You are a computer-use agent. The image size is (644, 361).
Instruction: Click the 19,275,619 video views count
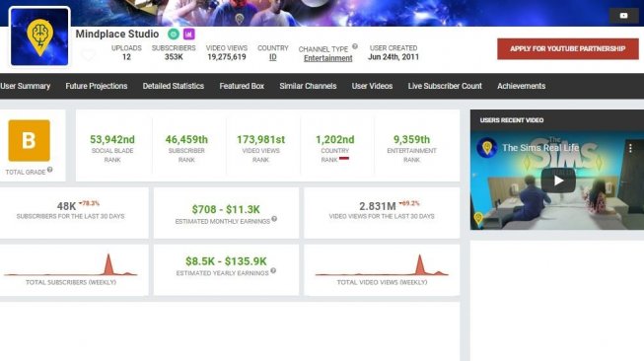tap(227, 57)
